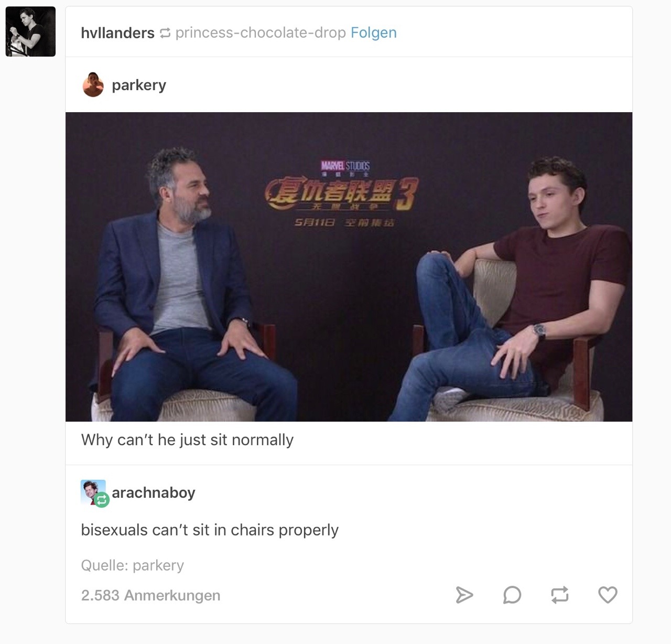Screen dimensions: 671x644
Task: Reblog the post using the arrows icon
Action: click(559, 595)
